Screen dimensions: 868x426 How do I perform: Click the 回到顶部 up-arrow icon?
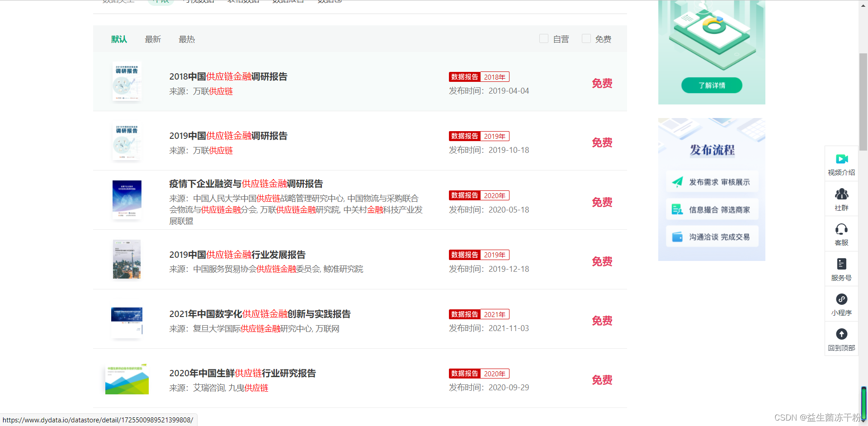tap(841, 334)
